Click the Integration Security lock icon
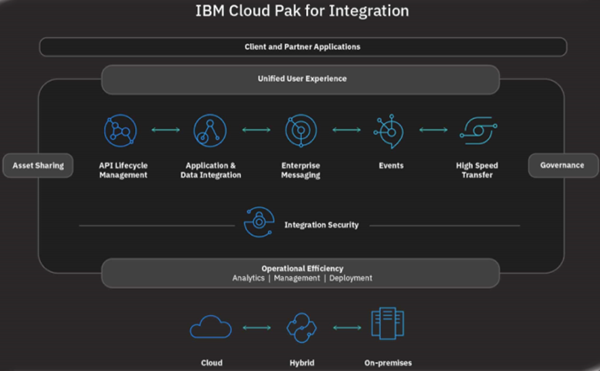600x371 pixels. tap(259, 222)
